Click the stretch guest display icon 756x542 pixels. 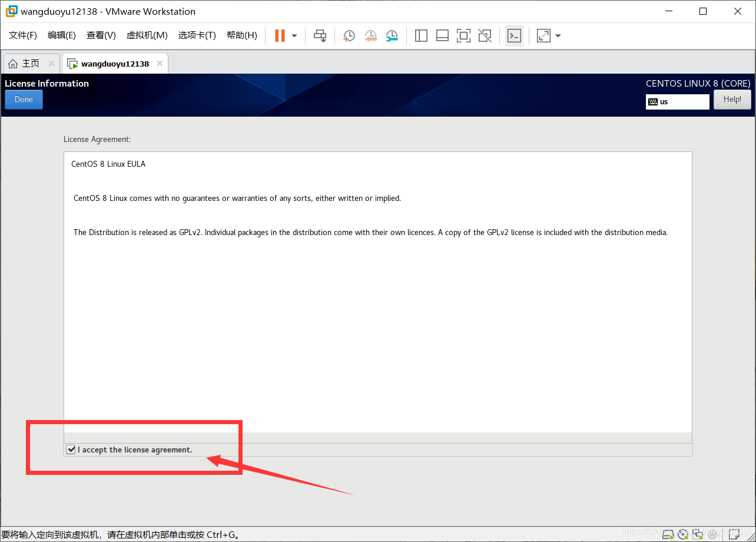543,35
